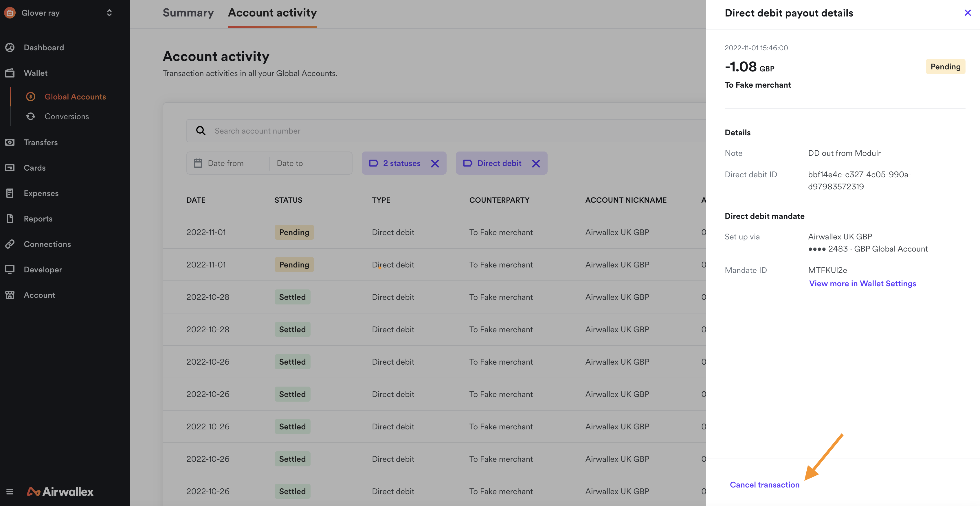Screen dimensions: 980x506
Task: Click the TYPE column header
Action: (x=381, y=200)
